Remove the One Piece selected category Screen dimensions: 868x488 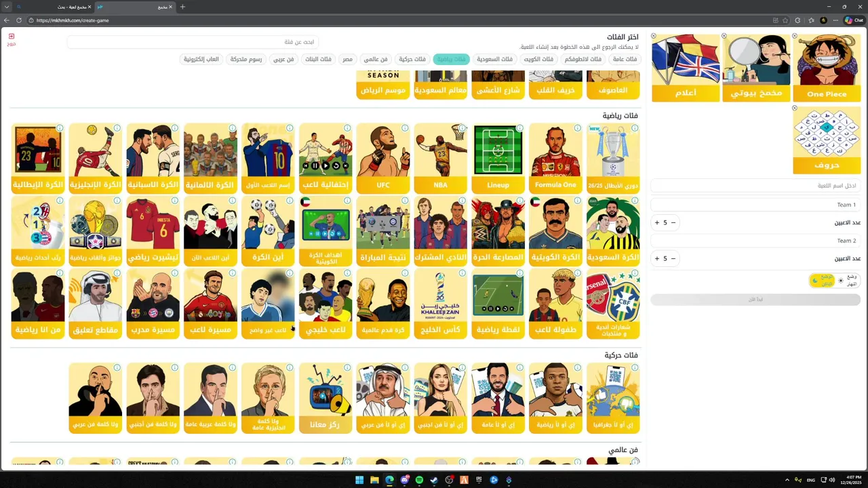click(x=795, y=36)
